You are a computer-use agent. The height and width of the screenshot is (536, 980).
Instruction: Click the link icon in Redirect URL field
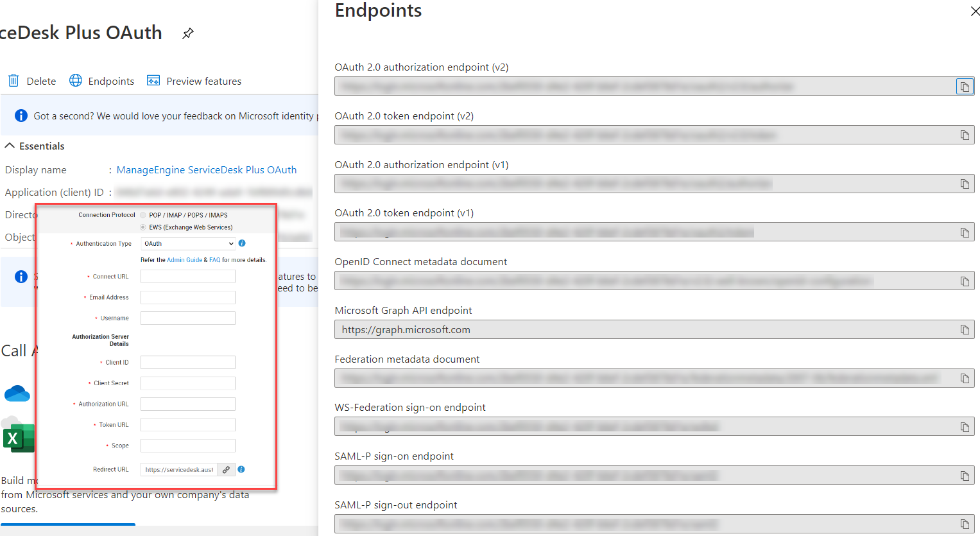pos(226,470)
